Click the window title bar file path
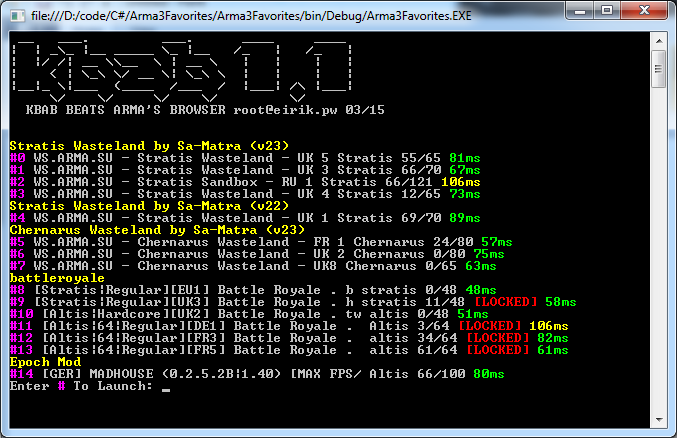The width and height of the screenshot is (677, 438). point(251,16)
